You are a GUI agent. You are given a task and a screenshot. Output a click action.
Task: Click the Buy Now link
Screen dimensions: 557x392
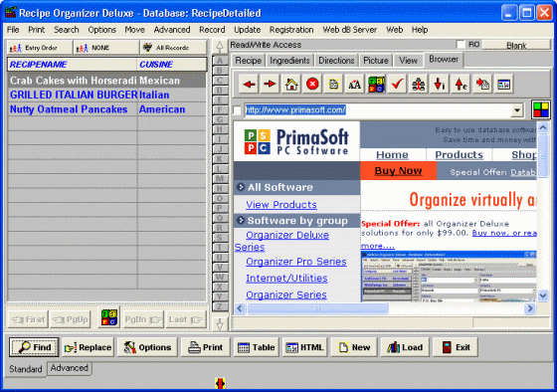click(x=398, y=171)
